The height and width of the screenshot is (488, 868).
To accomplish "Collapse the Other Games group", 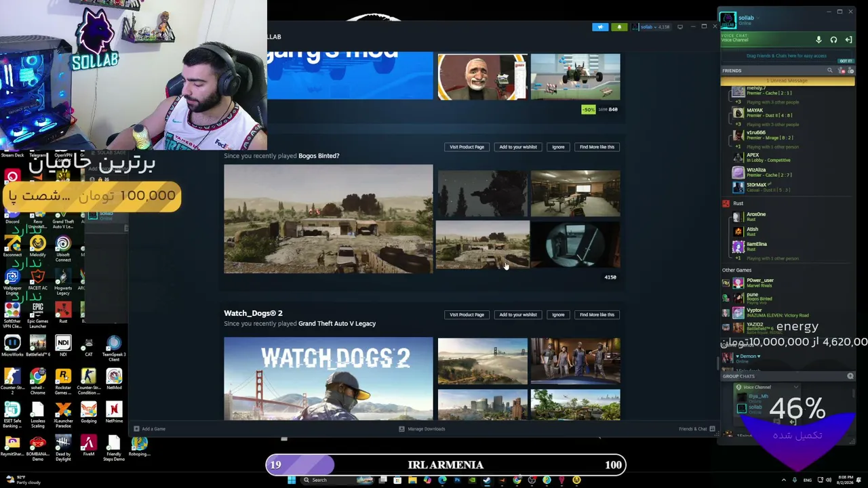I will tap(736, 270).
